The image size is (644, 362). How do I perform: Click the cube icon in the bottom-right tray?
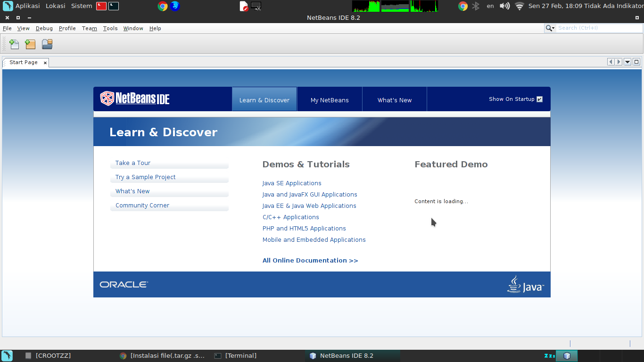pyautogui.click(x=567, y=356)
